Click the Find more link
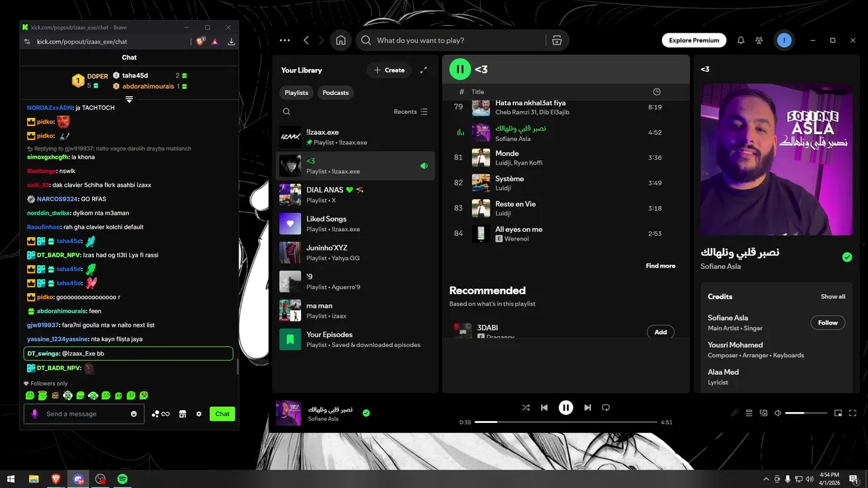Viewport: 868px width, 488px height. [660, 266]
